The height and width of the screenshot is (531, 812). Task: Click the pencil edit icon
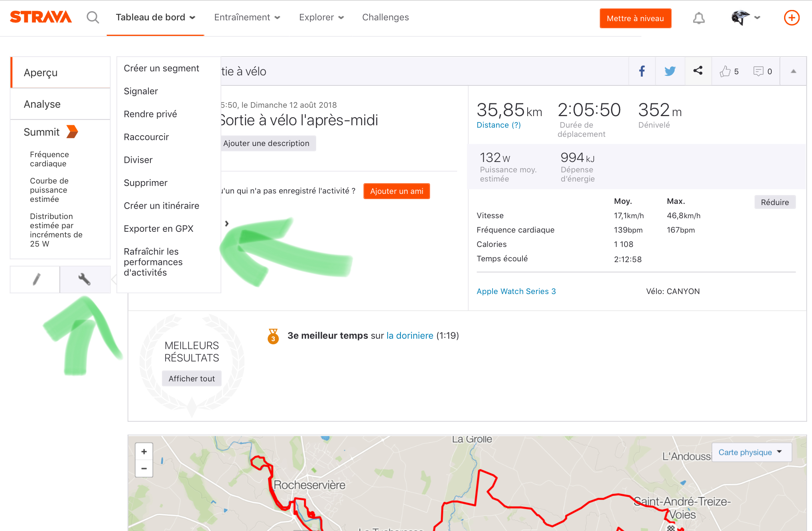(x=36, y=279)
